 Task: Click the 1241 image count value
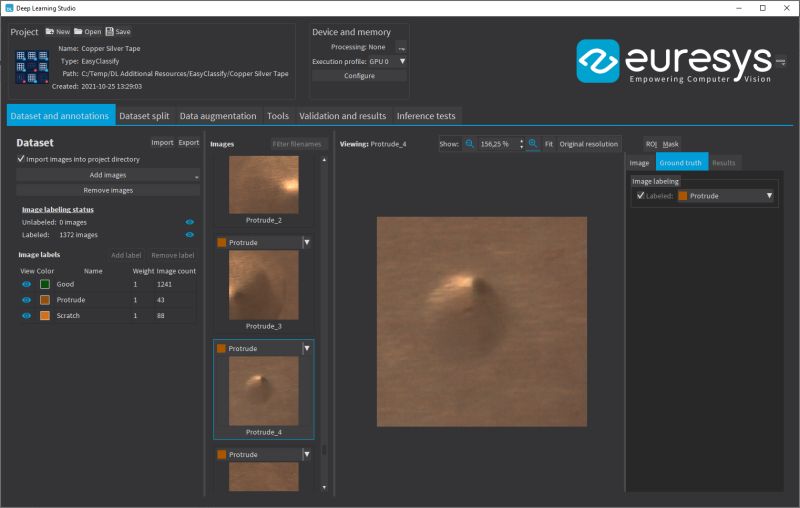(x=164, y=284)
